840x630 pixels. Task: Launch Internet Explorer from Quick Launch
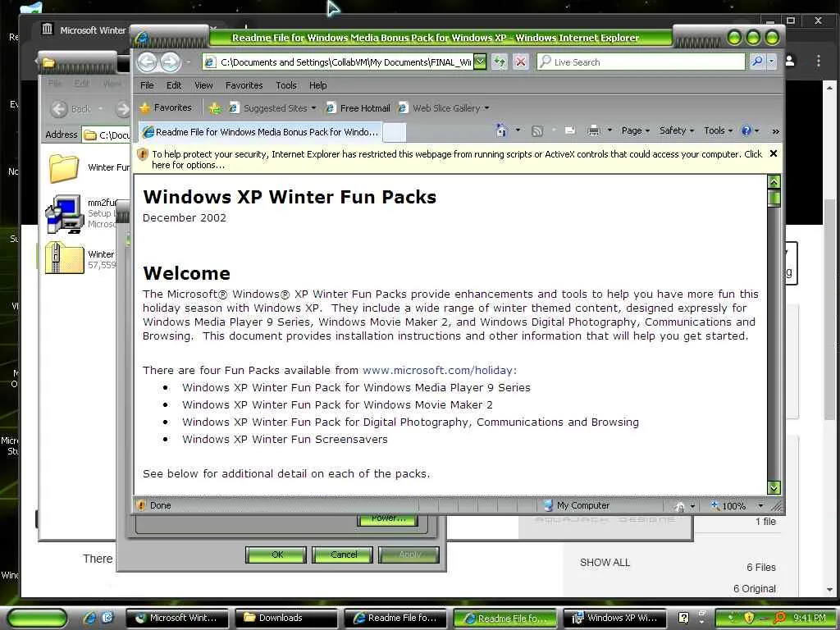[89, 619]
